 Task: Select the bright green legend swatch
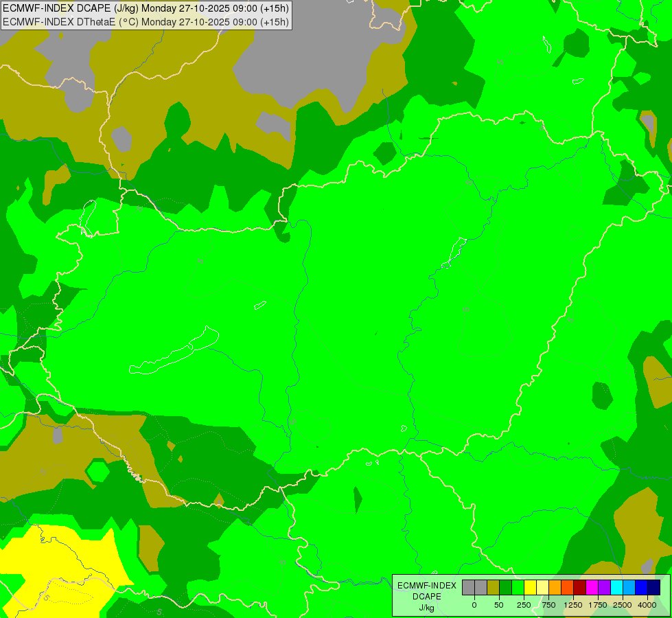[518, 588]
